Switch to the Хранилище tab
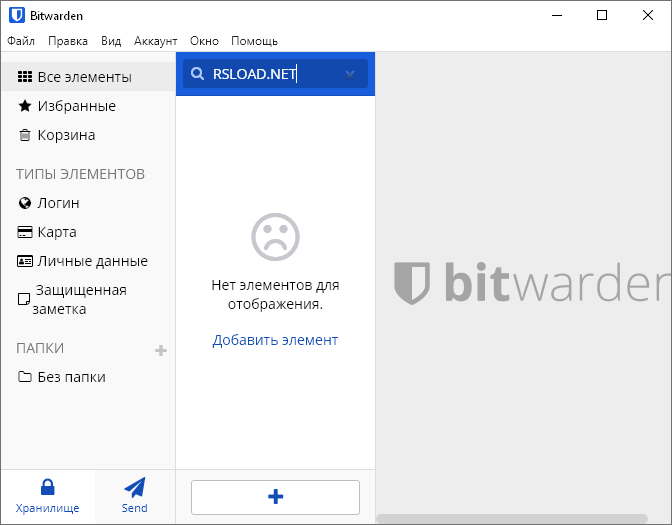Image resolution: width=672 pixels, height=525 pixels. (x=48, y=496)
